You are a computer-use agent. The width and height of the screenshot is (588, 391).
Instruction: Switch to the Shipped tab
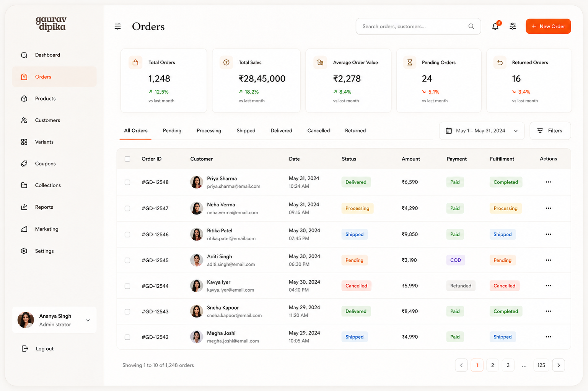click(246, 131)
